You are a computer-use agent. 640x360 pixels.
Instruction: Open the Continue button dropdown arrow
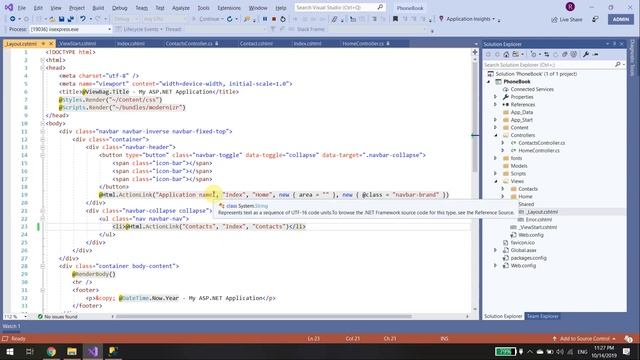coord(222,19)
